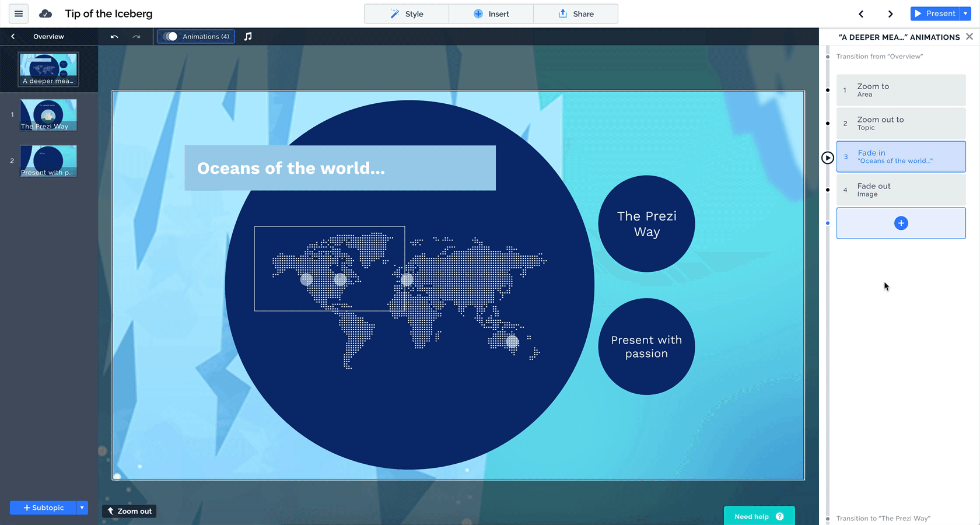
Task: Click the redo arrow icon
Action: [136, 37]
